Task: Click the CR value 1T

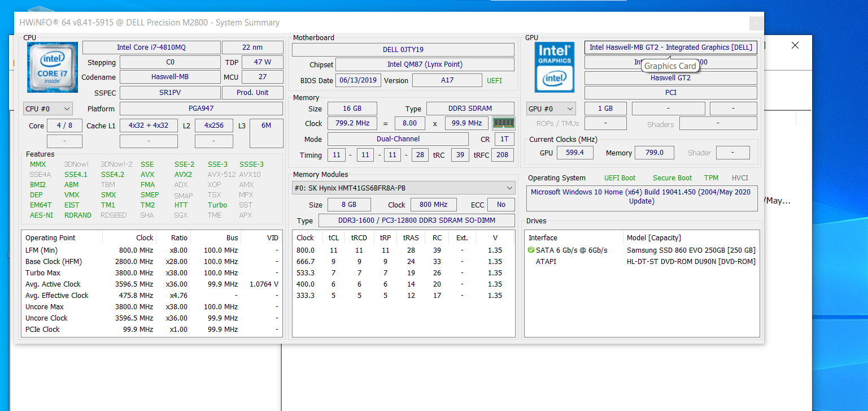Action: [504, 139]
